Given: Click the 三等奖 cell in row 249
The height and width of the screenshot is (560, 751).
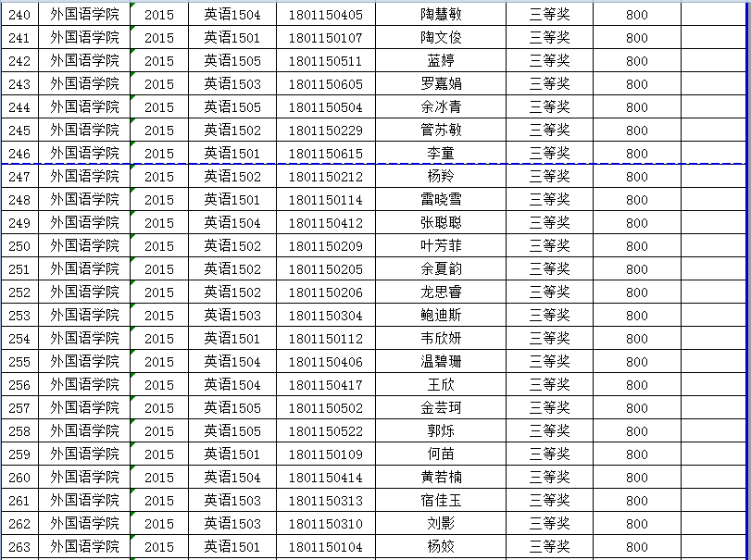Looking at the screenshot, I should (x=549, y=223).
